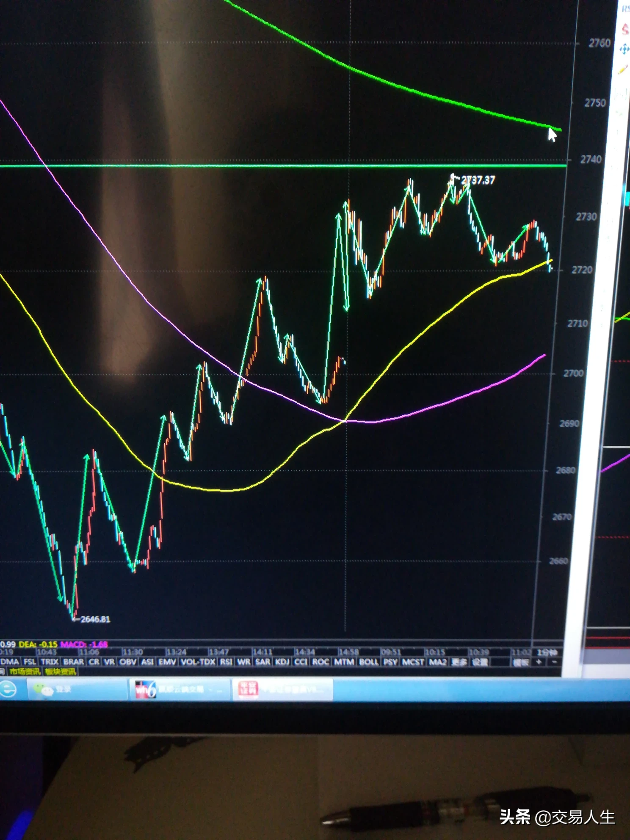Choose the MCST indicator tab
The width and height of the screenshot is (630, 840).
pyautogui.click(x=413, y=662)
